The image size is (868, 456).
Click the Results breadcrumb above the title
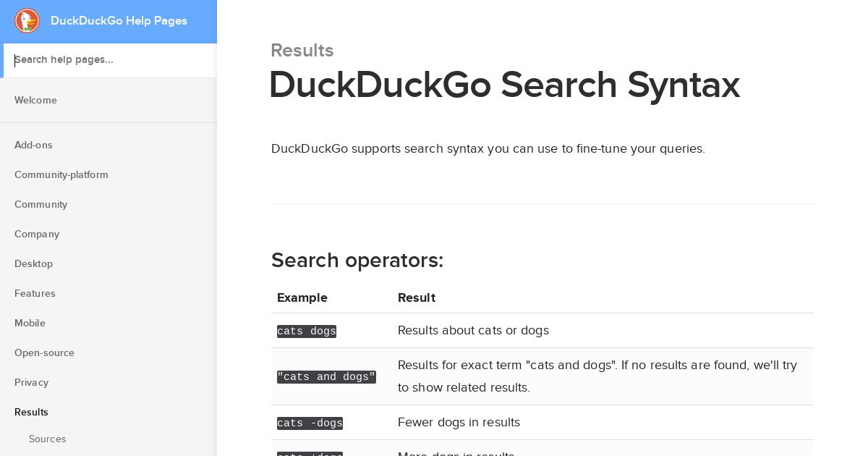302,51
